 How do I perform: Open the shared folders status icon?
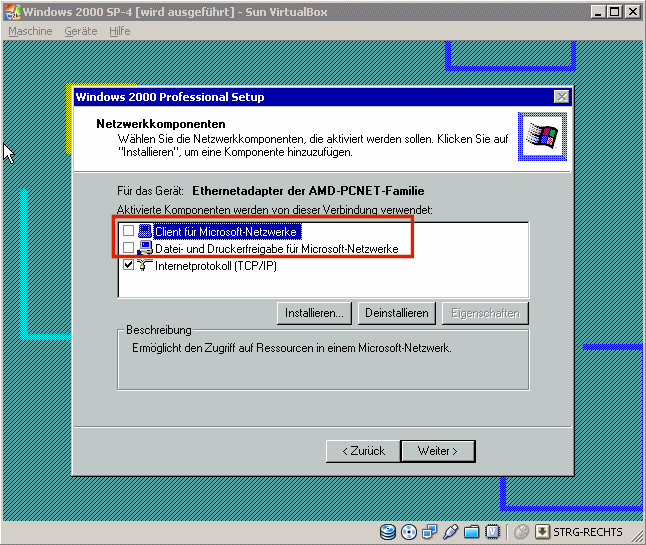(472, 532)
